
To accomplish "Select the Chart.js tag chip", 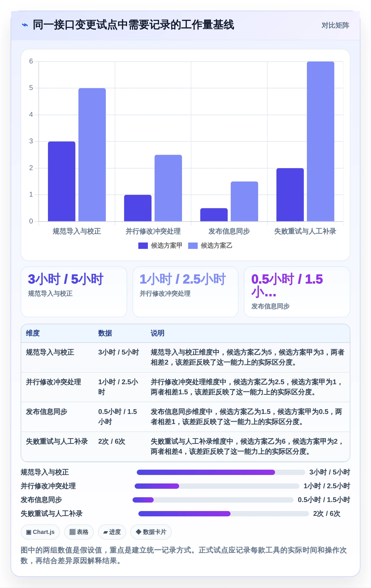I will (40, 532).
